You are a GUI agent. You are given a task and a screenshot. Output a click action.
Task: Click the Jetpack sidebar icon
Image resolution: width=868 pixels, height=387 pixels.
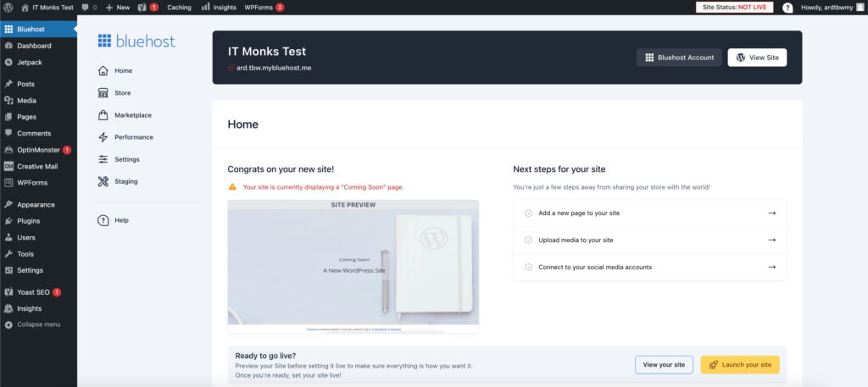tap(8, 63)
